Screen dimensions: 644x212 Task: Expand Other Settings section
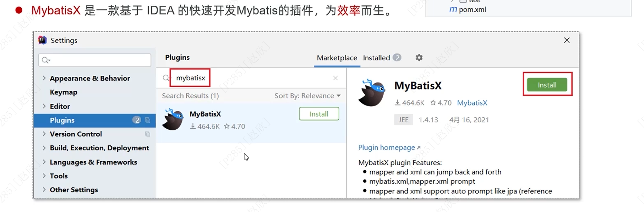[x=44, y=190]
